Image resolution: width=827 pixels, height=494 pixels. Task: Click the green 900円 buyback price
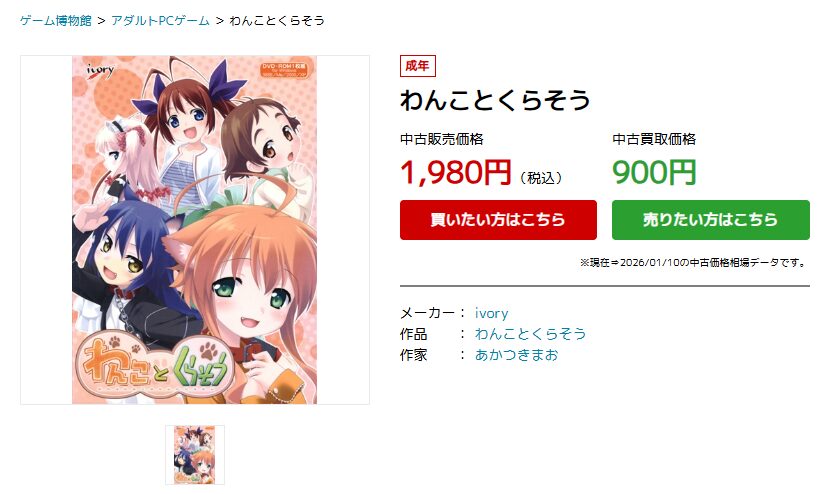654,173
